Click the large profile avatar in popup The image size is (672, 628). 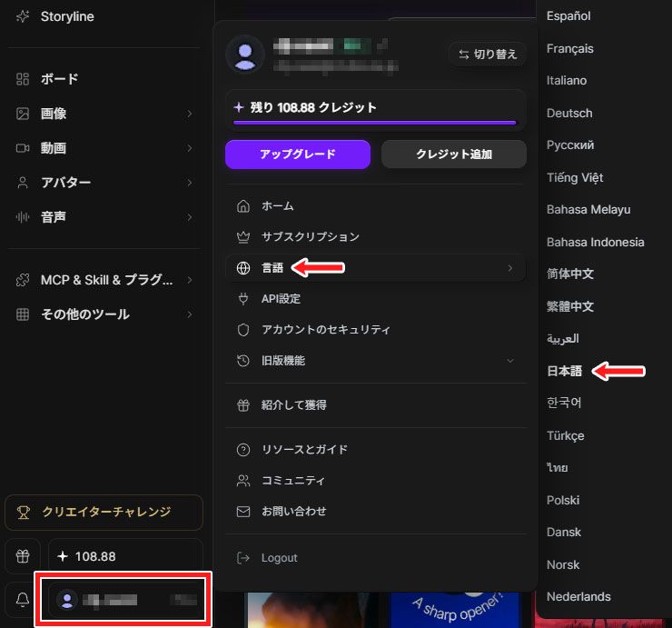coord(245,55)
